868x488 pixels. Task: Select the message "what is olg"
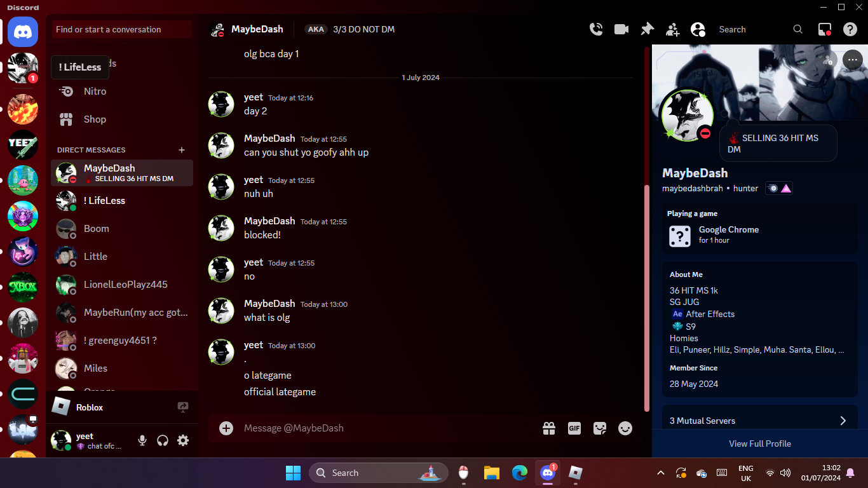tap(267, 318)
